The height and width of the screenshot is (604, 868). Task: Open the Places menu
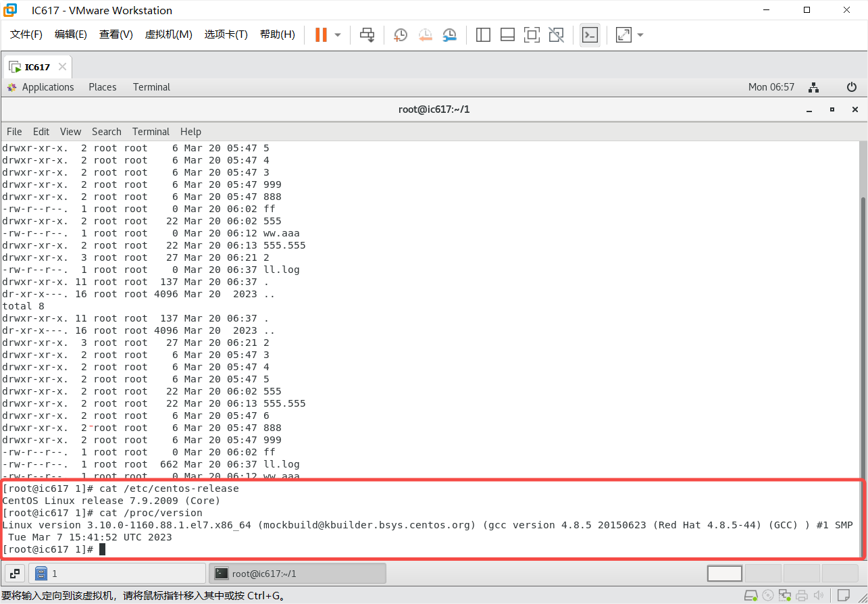[x=103, y=87]
